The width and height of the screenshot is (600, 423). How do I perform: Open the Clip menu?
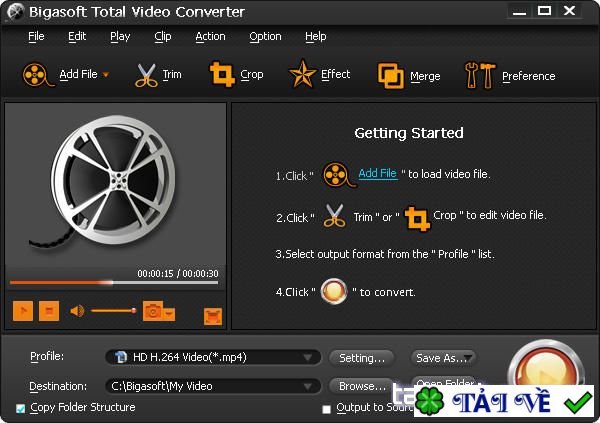163,36
